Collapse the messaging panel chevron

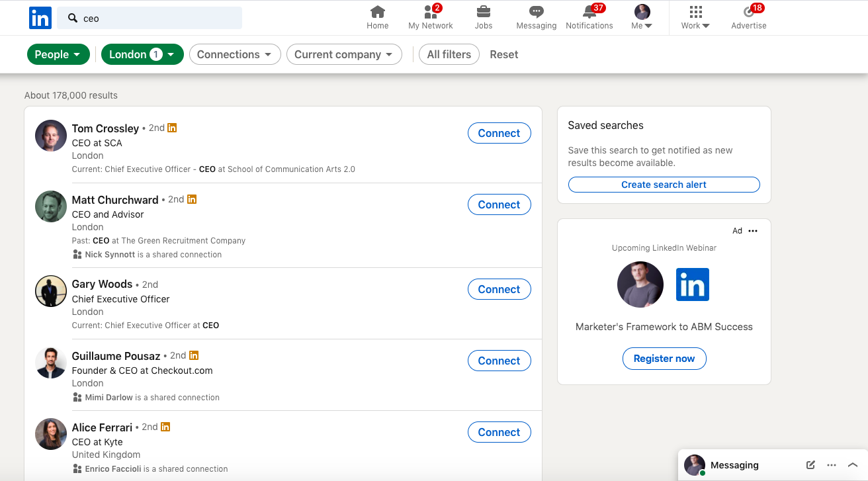[x=853, y=465]
